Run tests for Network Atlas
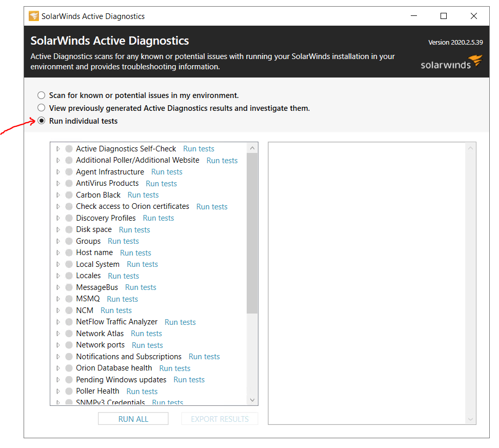 tap(146, 334)
